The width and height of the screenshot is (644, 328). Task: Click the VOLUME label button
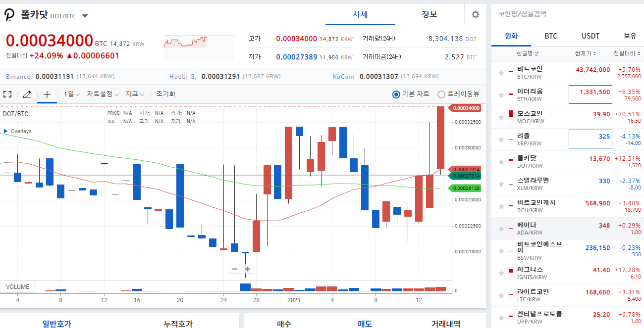click(18, 287)
